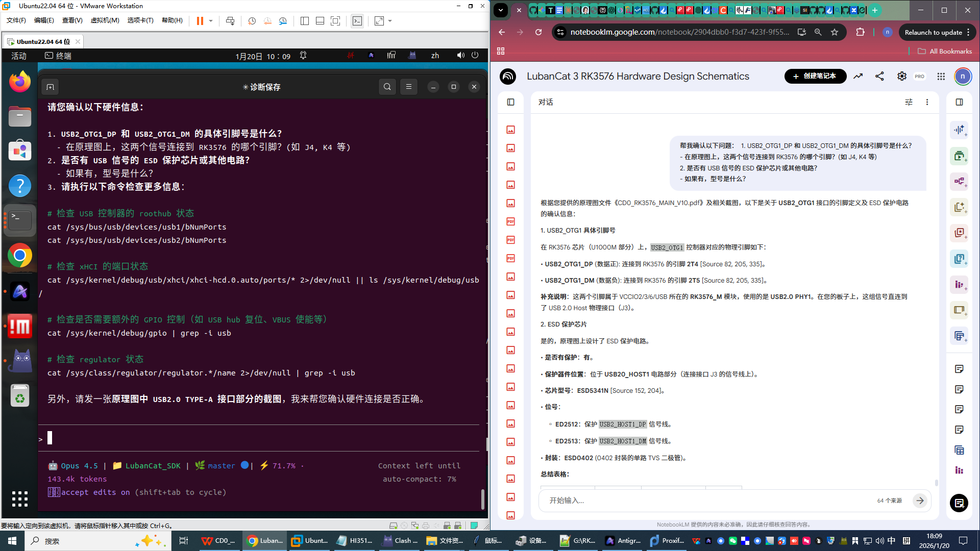Click Relaunch to update button

[x=933, y=32]
